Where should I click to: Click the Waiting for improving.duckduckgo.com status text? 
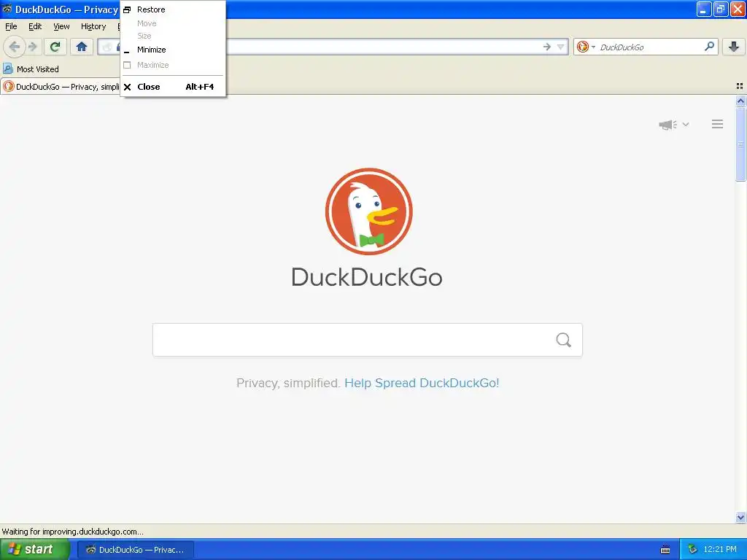pyautogui.click(x=72, y=532)
